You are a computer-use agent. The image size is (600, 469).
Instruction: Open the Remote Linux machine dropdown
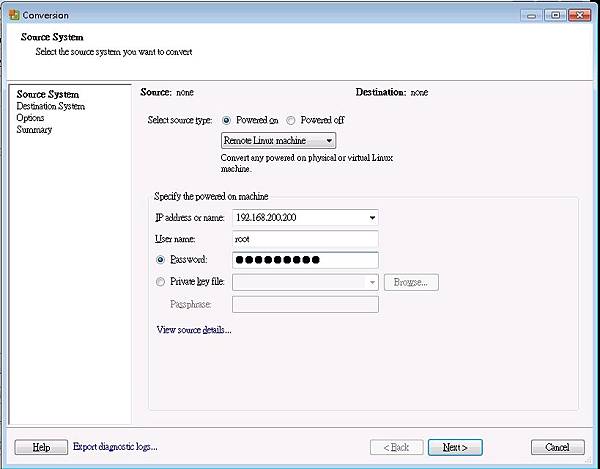(278, 140)
